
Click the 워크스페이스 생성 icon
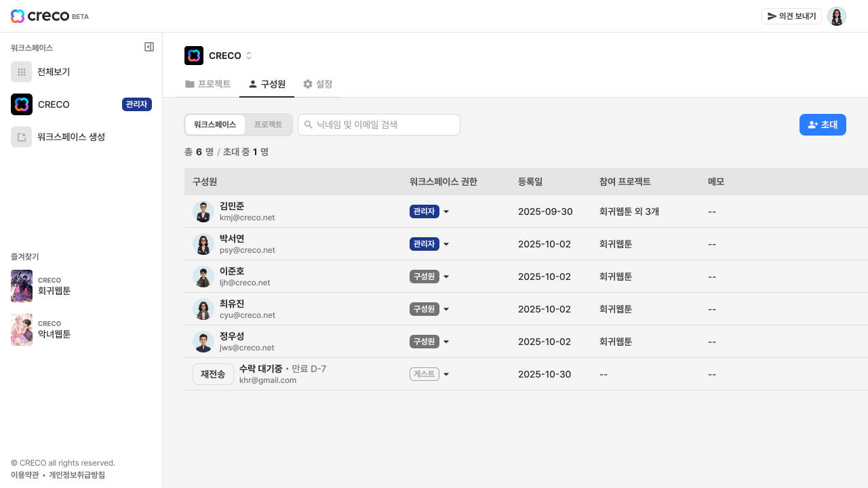(21, 137)
